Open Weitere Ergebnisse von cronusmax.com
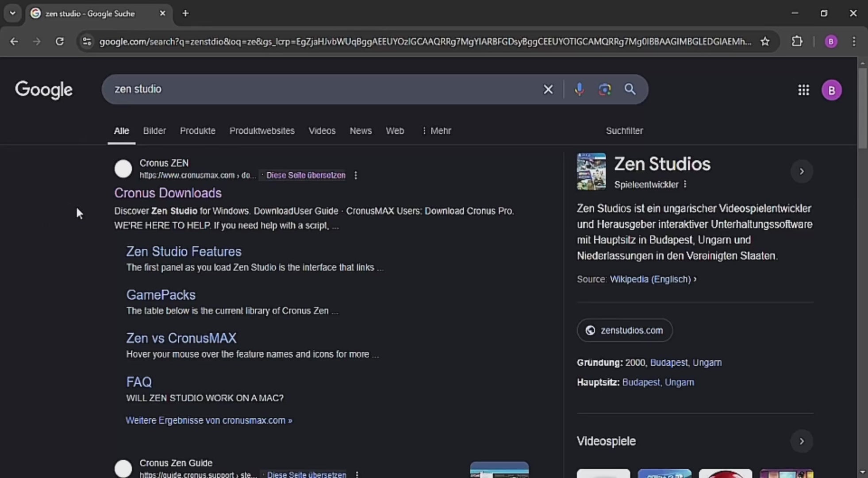The width and height of the screenshot is (868, 478). coord(209,420)
